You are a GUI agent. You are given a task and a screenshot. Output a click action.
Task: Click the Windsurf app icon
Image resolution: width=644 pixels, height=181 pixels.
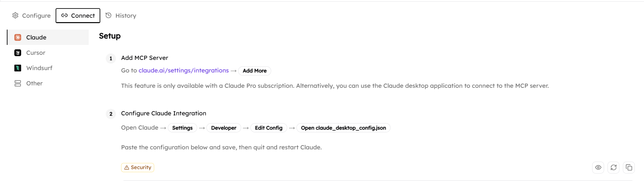(18, 68)
